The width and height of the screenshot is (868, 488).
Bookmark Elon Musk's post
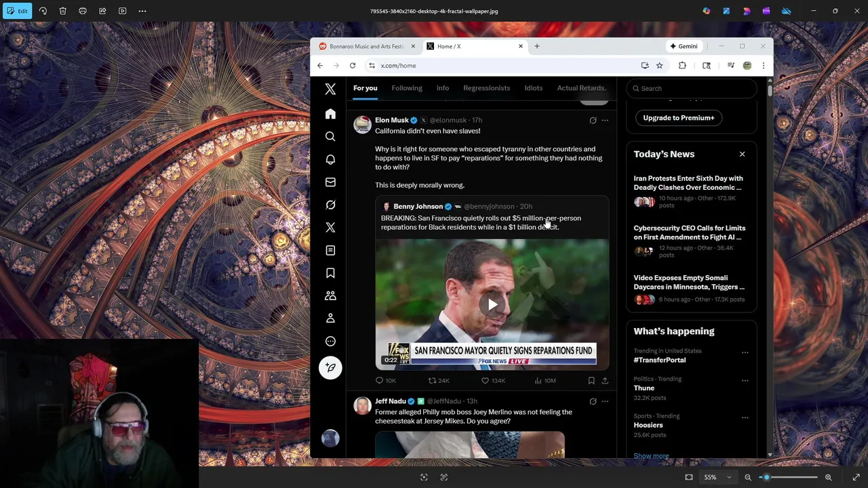591,381
